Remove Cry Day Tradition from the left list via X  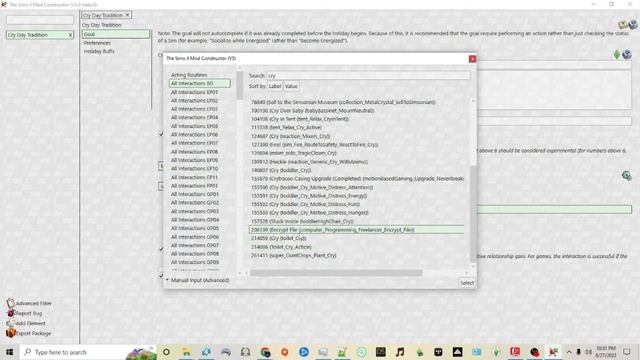(x=70, y=35)
